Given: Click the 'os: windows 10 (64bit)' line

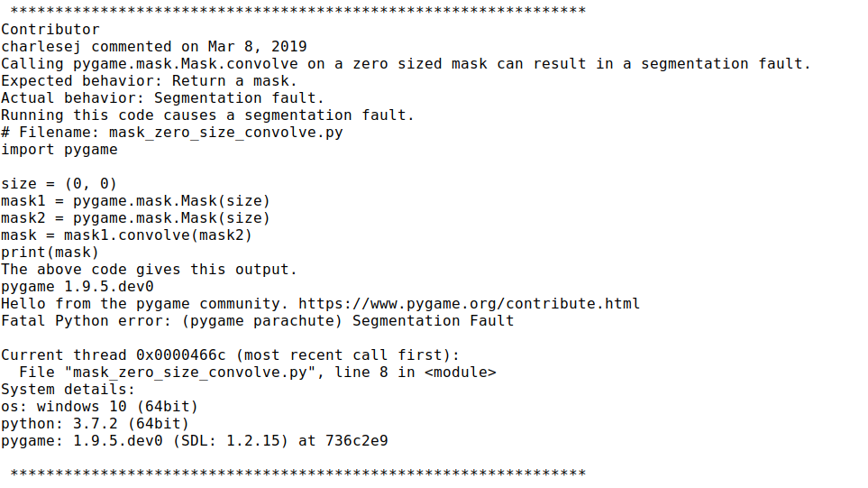Looking at the screenshot, I should 99,407.
